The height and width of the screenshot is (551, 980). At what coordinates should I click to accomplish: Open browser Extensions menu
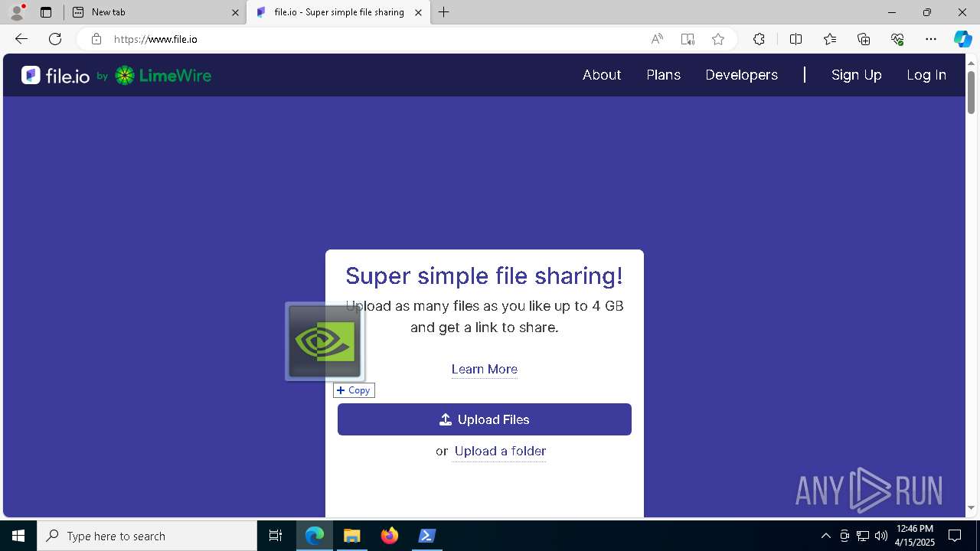(x=759, y=39)
